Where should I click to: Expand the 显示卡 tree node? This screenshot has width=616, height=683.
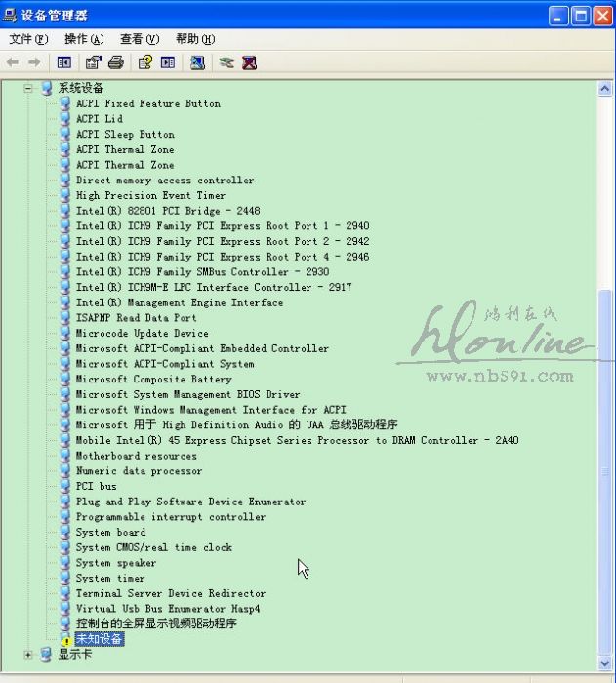pos(28,655)
